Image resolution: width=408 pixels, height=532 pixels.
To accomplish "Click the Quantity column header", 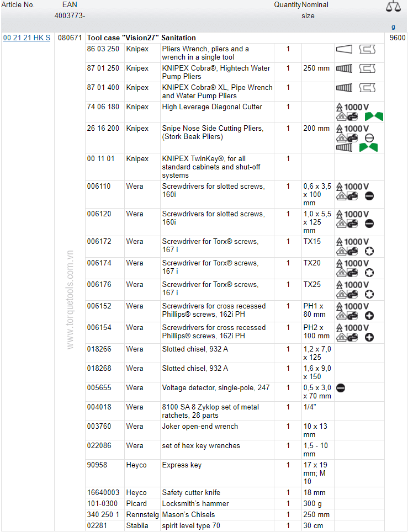I will 288,5.
